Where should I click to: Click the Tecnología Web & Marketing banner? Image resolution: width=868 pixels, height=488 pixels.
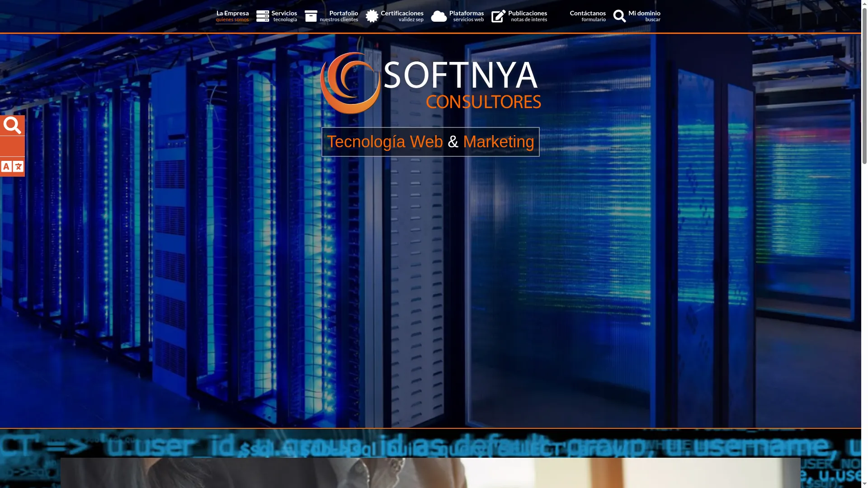coord(430,142)
